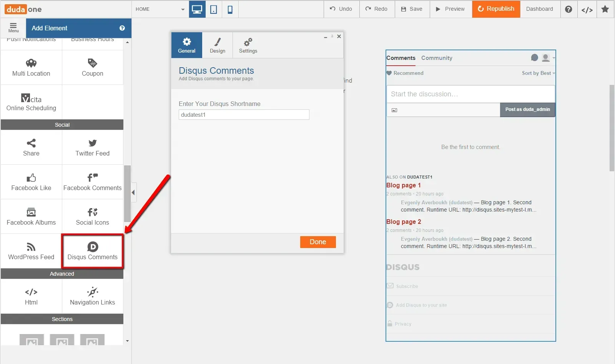Click the Save button
The height and width of the screenshot is (364, 615).
(412, 9)
